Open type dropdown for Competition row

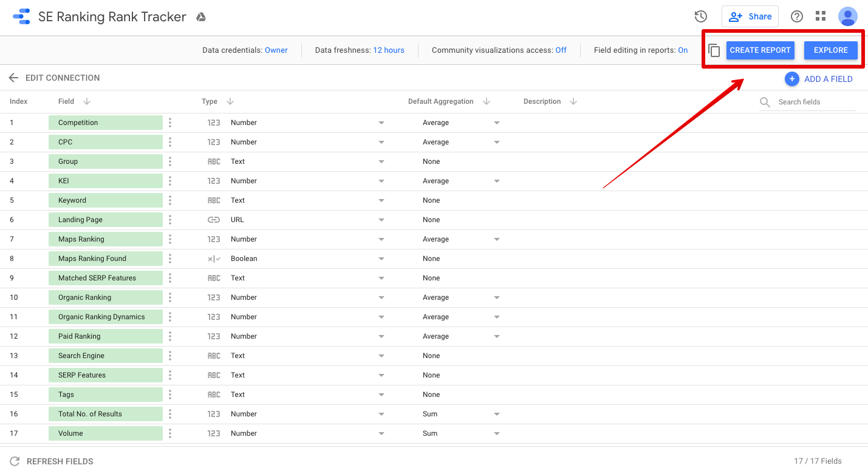(x=381, y=123)
